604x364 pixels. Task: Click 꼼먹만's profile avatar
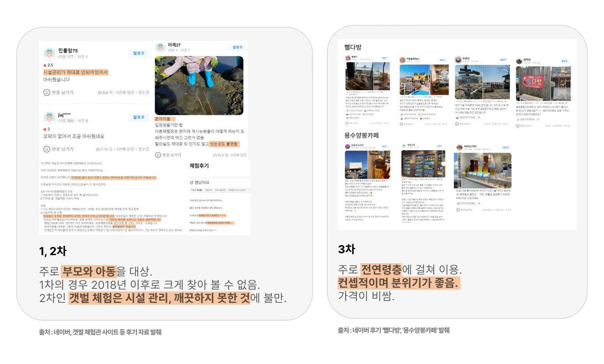519,60
